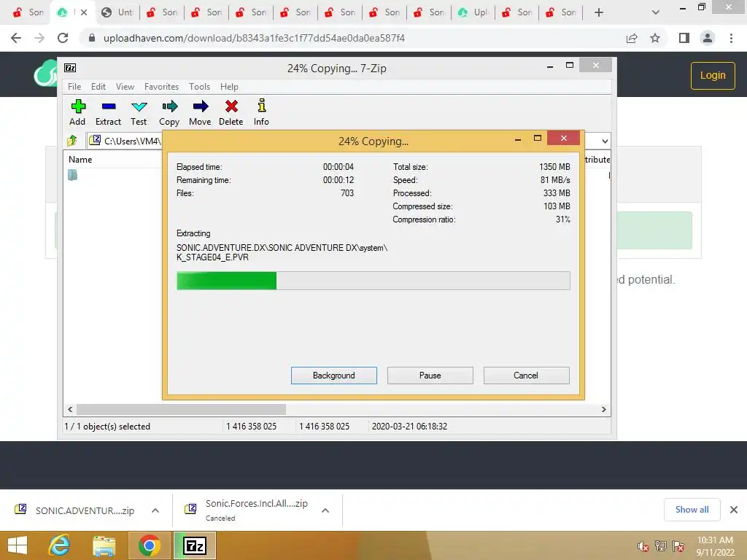Click the Delete toolbar icon

231,112
